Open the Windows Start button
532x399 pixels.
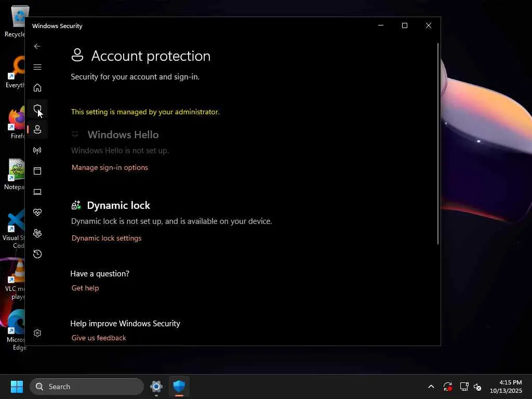(x=17, y=387)
